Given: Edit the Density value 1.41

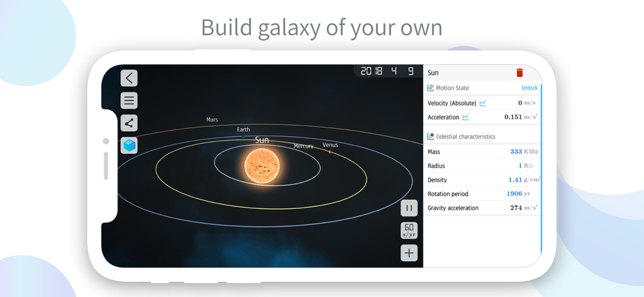Looking at the screenshot, I should pyautogui.click(x=515, y=180).
